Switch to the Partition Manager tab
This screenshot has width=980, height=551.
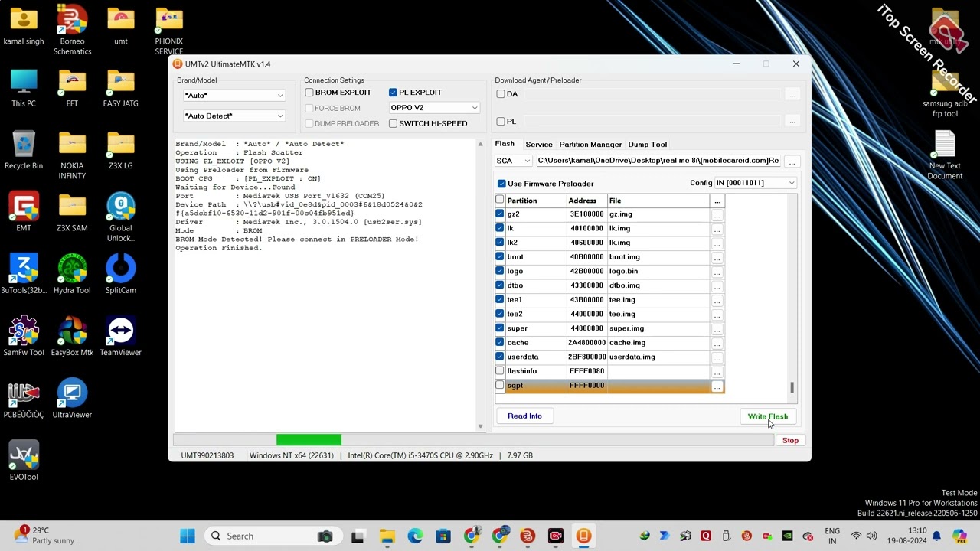click(590, 145)
